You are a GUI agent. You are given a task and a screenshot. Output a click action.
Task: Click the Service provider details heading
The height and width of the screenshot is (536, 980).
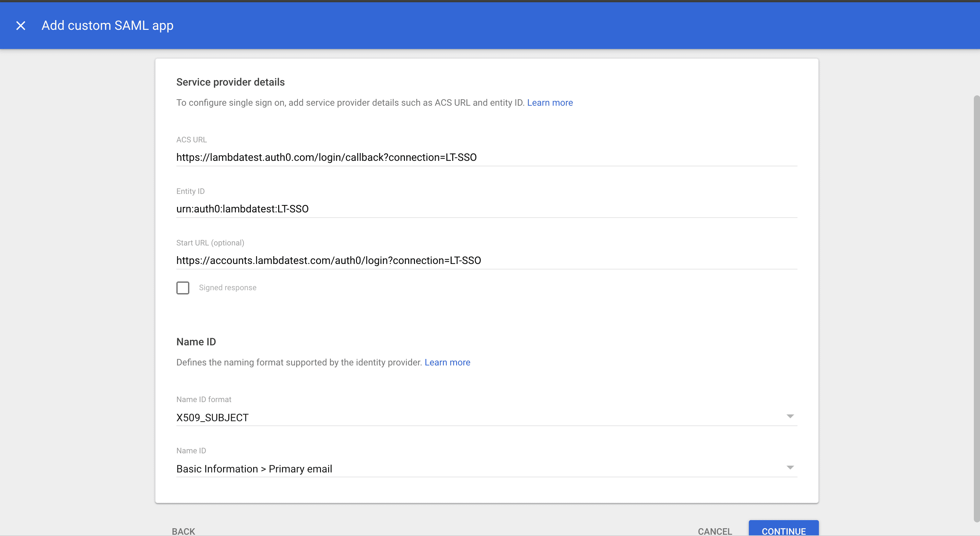coord(230,82)
